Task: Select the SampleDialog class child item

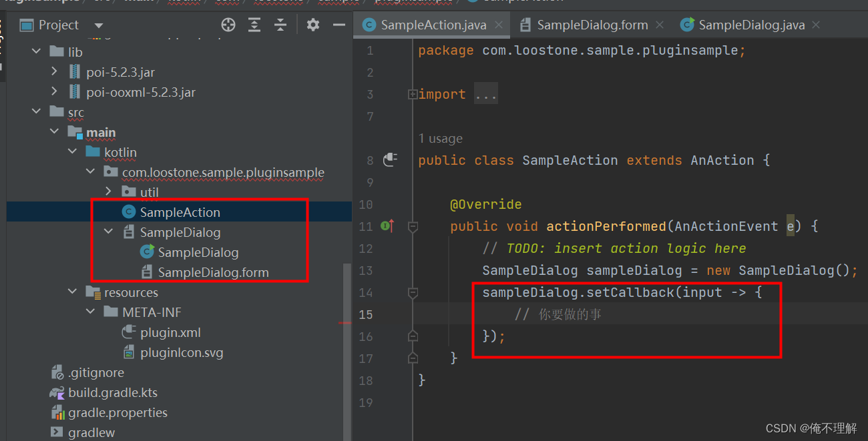Action: [198, 252]
